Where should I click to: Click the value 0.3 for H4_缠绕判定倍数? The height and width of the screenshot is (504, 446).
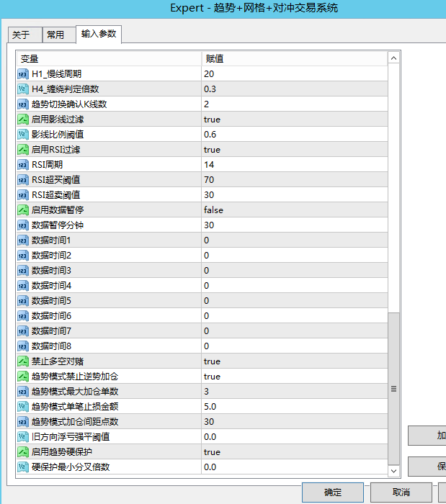tap(210, 89)
